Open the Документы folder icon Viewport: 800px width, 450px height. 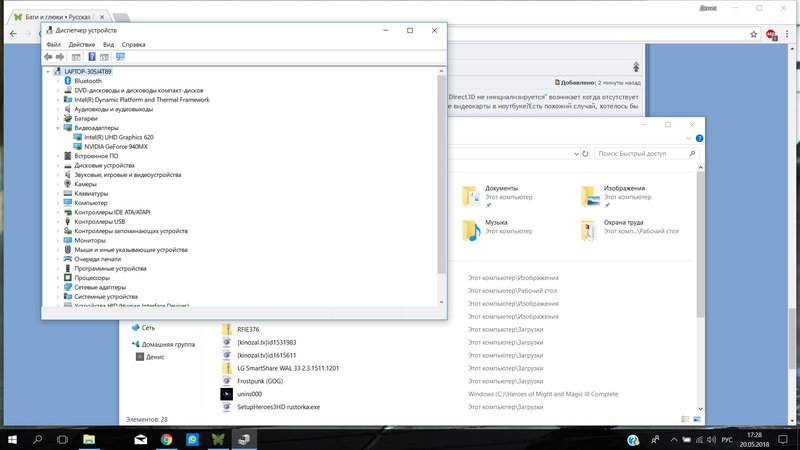pyautogui.click(x=471, y=196)
